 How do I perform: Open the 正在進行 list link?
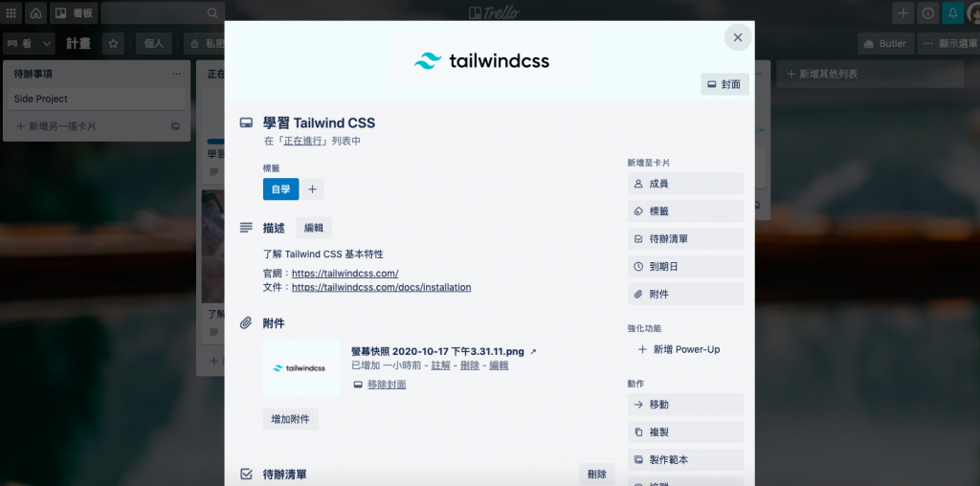(x=303, y=142)
